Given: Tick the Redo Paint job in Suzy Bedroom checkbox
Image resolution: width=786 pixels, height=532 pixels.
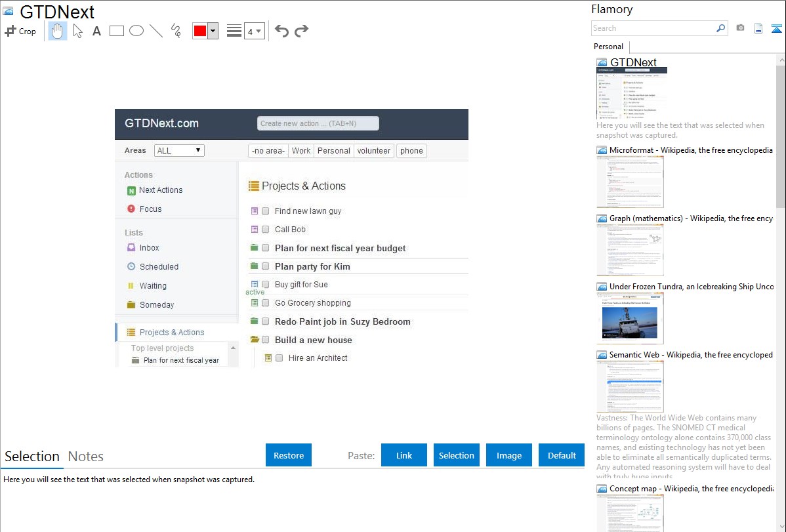Looking at the screenshot, I should [266, 321].
